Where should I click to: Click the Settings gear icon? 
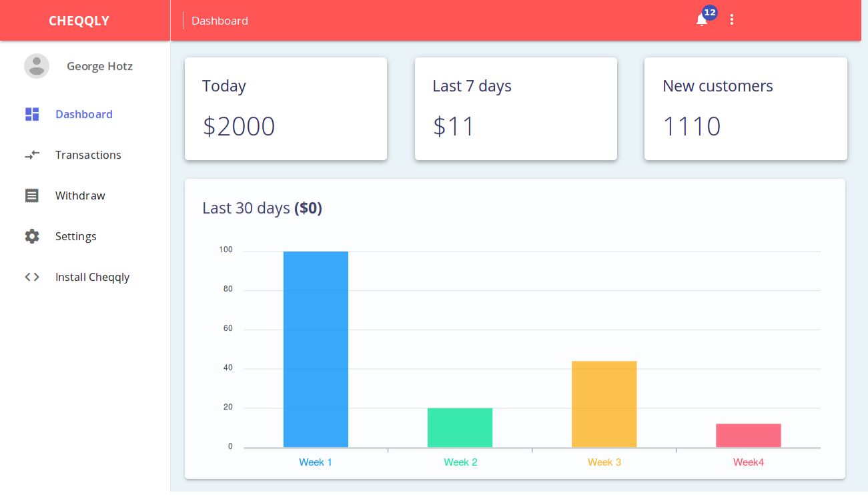(x=32, y=236)
